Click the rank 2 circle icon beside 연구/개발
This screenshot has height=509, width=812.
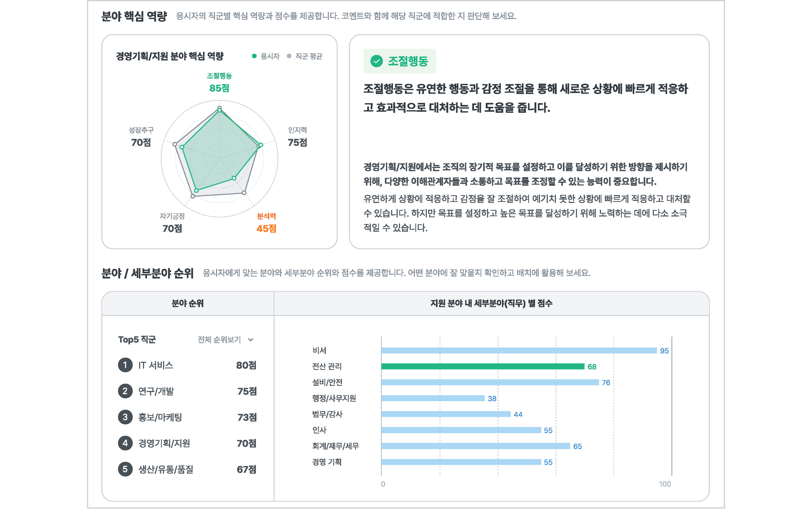pyautogui.click(x=126, y=391)
